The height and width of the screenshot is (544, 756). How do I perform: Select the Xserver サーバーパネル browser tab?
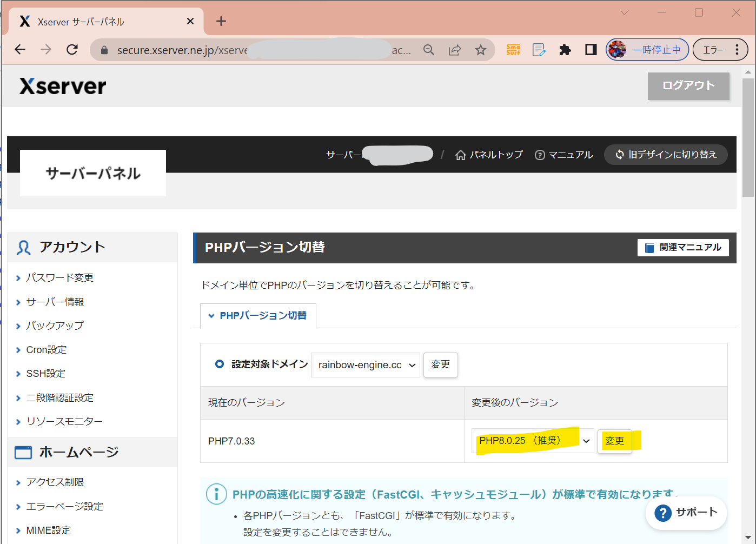pyautogui.click(x=106, y=22)
